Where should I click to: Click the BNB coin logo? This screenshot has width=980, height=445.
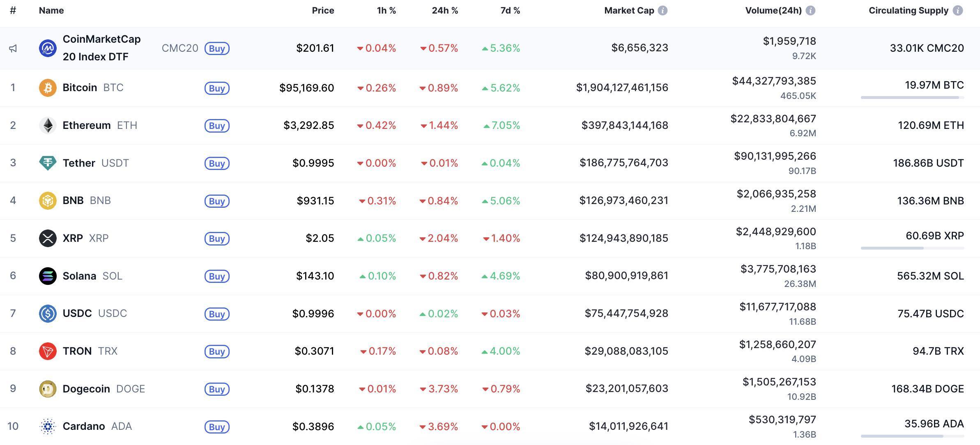(x=48, y=201)
